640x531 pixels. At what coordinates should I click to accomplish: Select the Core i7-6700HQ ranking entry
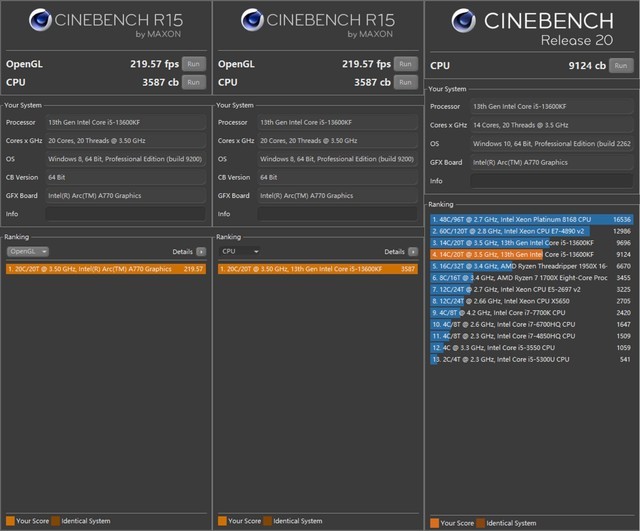point(531,324)
